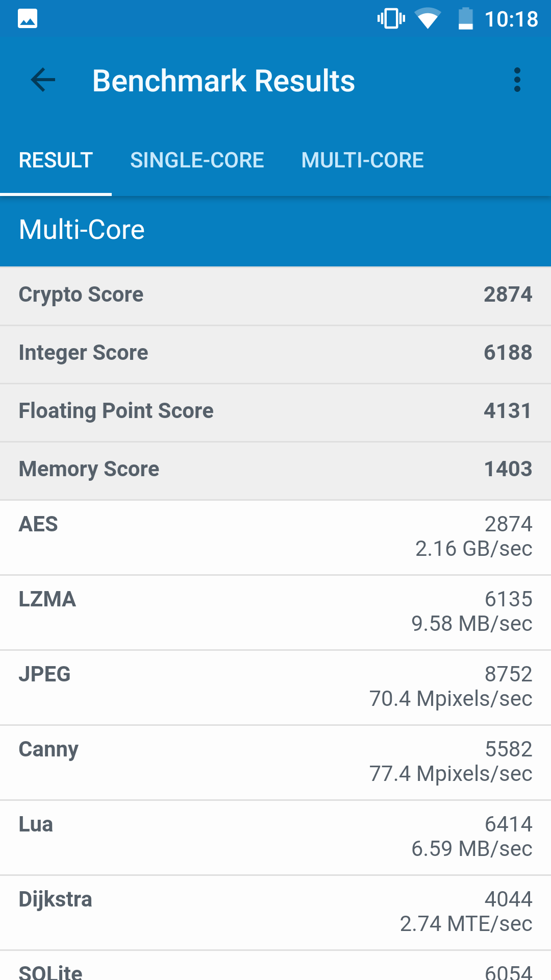
Task: Tap the 10:18 clock in status bar
Action: click(x=511, y=19)
